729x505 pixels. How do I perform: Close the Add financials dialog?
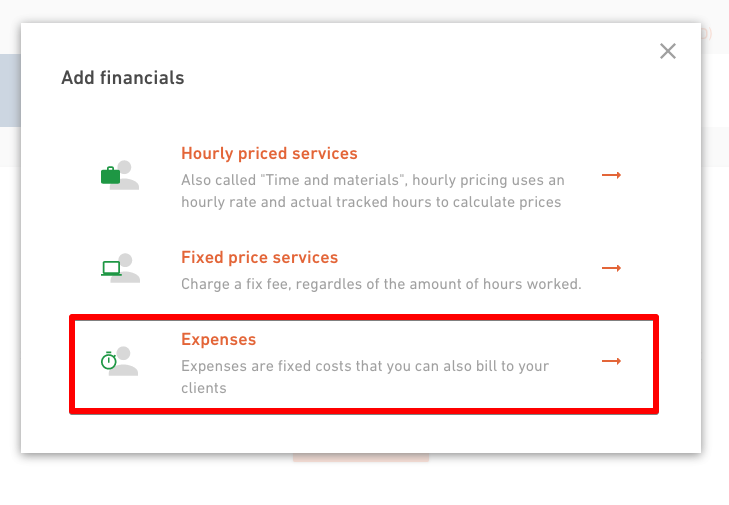668,51
